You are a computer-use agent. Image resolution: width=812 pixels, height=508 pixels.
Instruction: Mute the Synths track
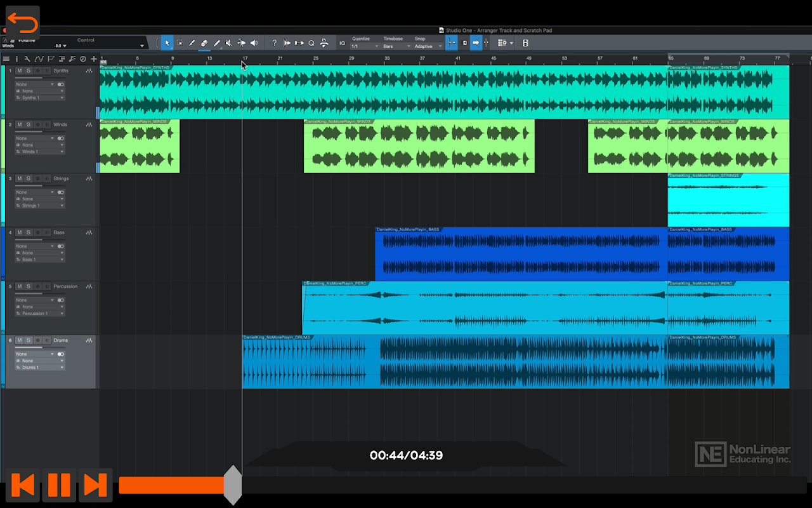pyautogui.click(x=19, y=71)
